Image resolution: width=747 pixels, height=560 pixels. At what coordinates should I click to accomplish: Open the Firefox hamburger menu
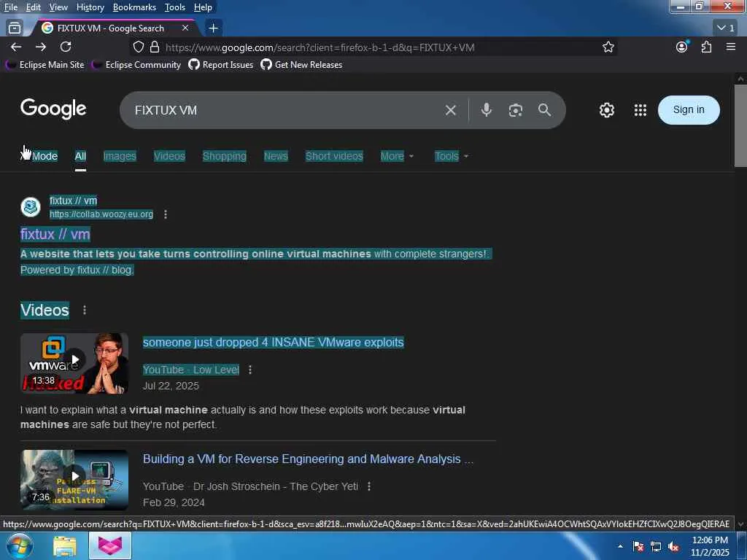[731, 47]
